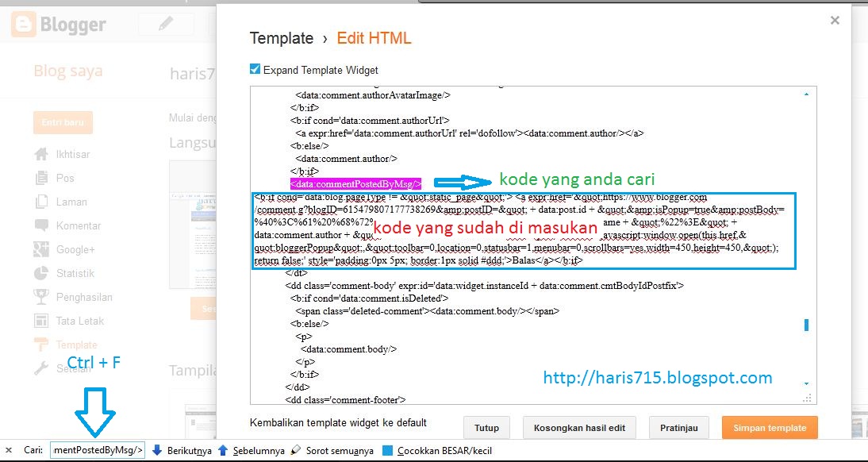This screenshot has width=868, height=462.
Task: Focus the Cari search input field
Action: (x=98, y=450)
